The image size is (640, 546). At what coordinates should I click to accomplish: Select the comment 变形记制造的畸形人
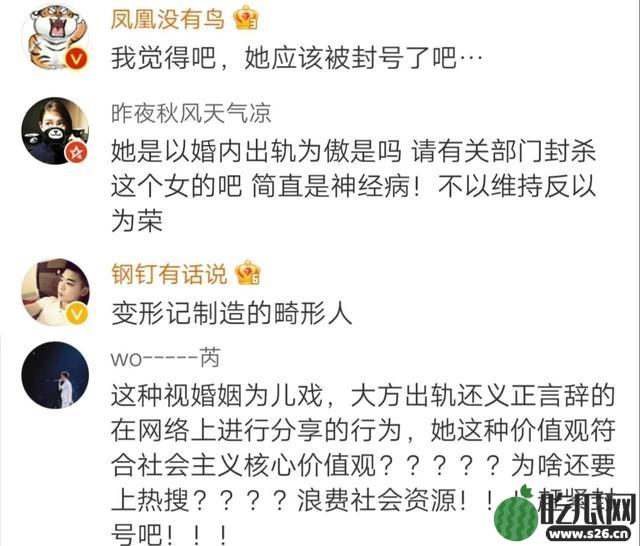(x=231, y=313)
